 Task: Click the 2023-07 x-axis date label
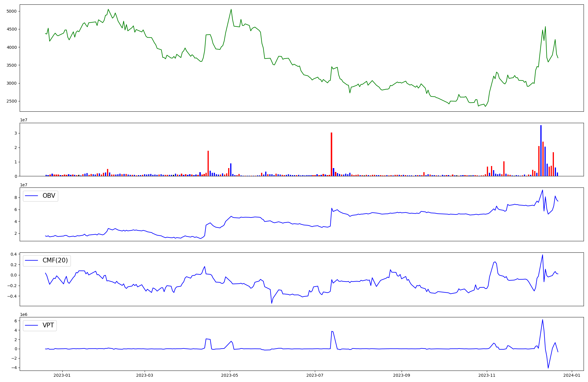(315, 375)
